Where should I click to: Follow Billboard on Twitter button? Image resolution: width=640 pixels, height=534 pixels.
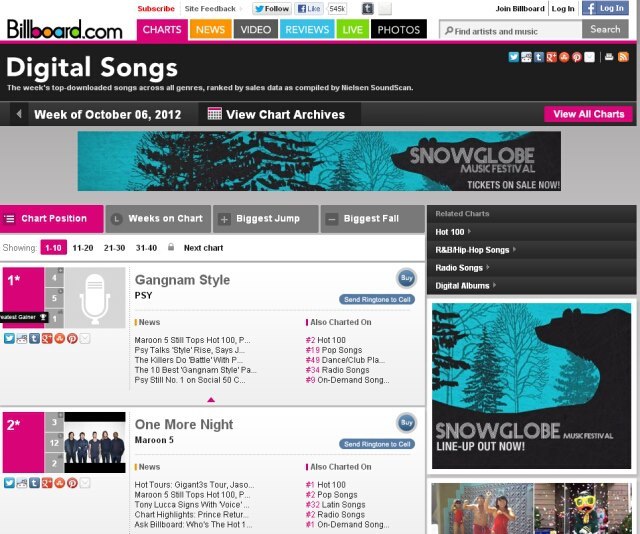point(272,9)
